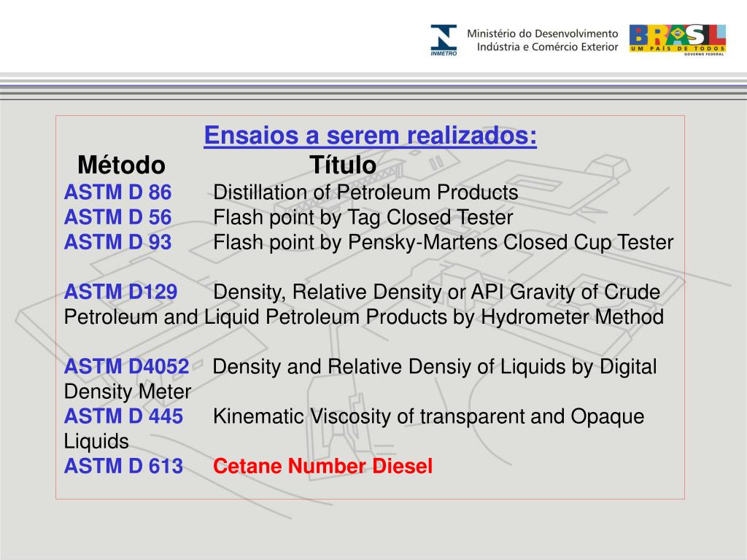Viewport: 747px width, 560px height.
Task: Click the 'Liquids' continuation text
Action: click(x=96, y=441)
